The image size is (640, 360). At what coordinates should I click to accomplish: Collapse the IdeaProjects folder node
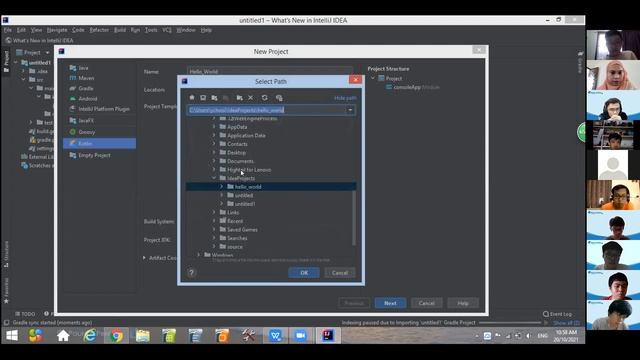click(214, 178)
